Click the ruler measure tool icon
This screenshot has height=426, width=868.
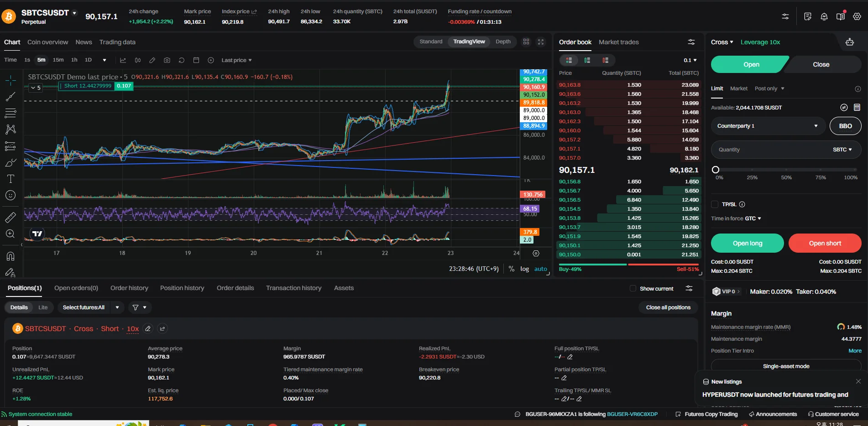[x=10, y=218]
